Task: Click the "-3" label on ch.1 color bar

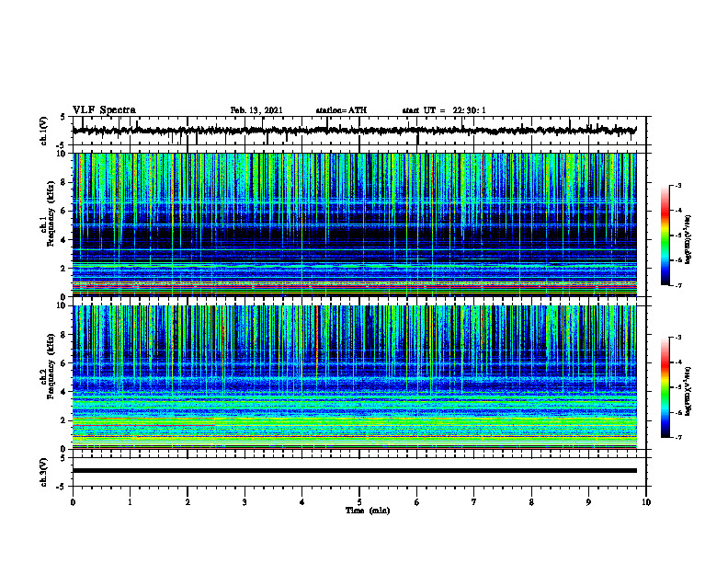Action: 678,186
